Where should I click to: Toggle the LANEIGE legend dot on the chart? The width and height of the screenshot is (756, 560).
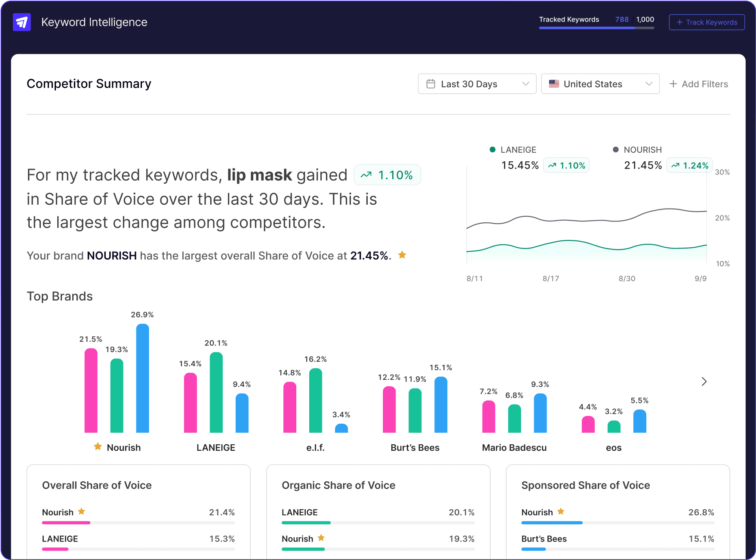point(492,150)
